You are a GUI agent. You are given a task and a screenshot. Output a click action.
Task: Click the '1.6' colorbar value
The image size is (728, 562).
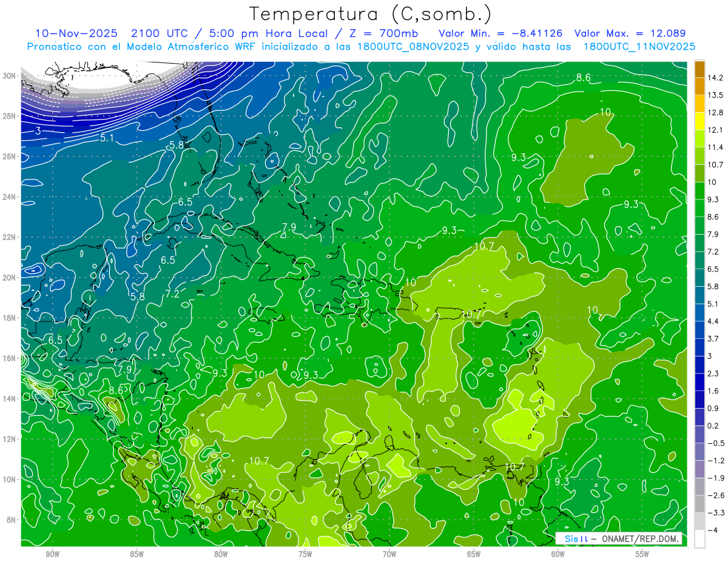pyautogui.click(x=713, y=391)
